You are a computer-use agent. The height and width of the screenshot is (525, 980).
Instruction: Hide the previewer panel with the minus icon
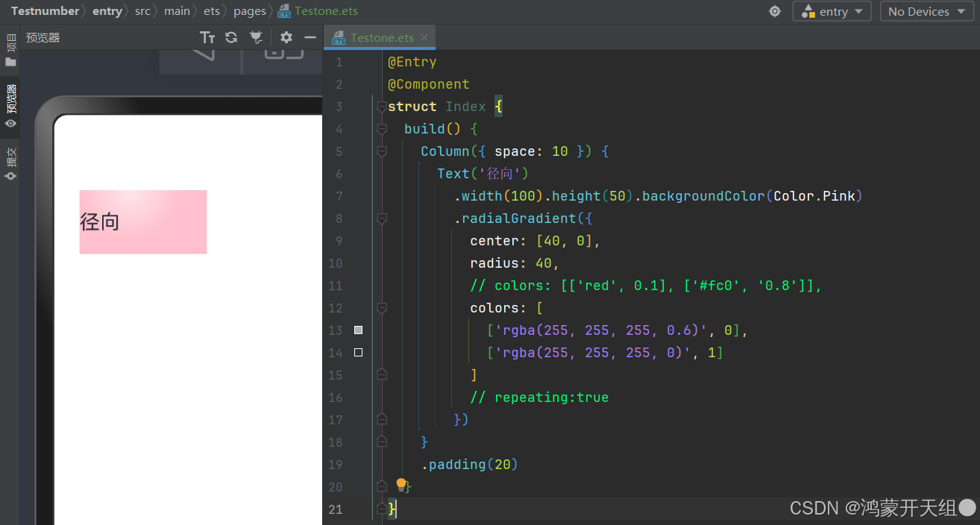coord(310,37)
